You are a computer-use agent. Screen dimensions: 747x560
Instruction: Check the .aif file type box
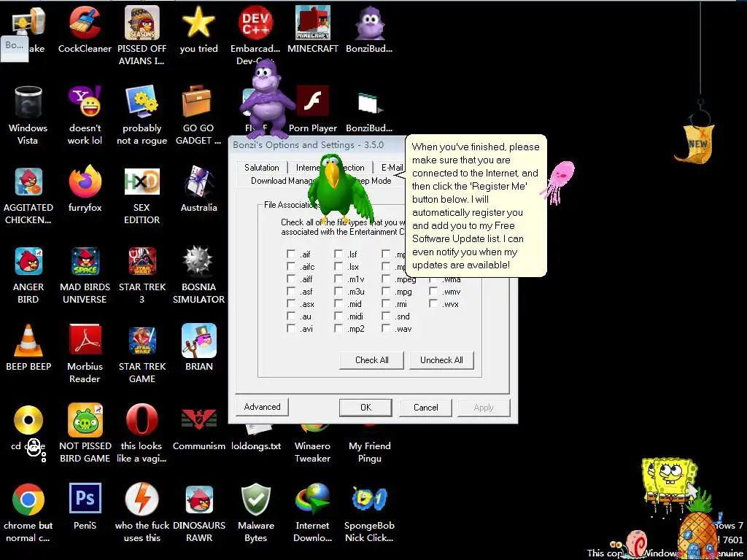point(291,254)
